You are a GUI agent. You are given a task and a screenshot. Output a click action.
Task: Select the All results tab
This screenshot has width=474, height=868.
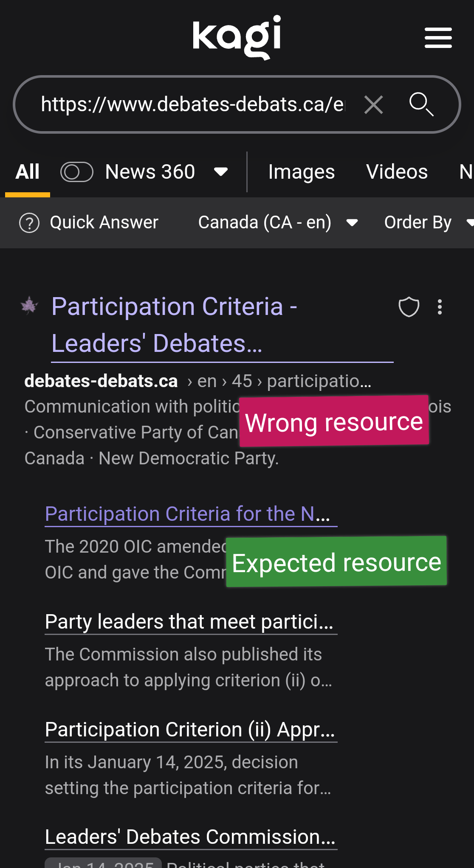tap(28, 172)
